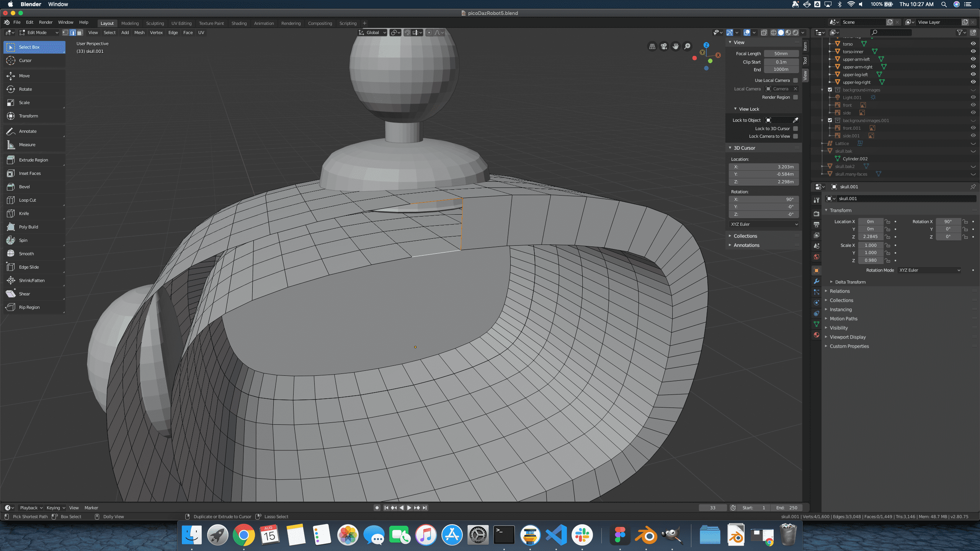980x551 pixels.
Task: Activate the Edge Slide tool
Action: (x=34, y=267)
